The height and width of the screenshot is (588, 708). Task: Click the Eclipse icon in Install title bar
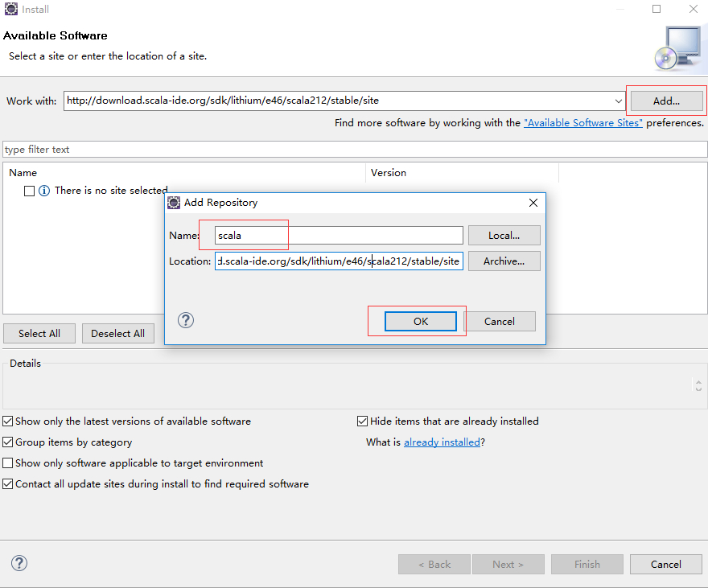tap(11, 9)
